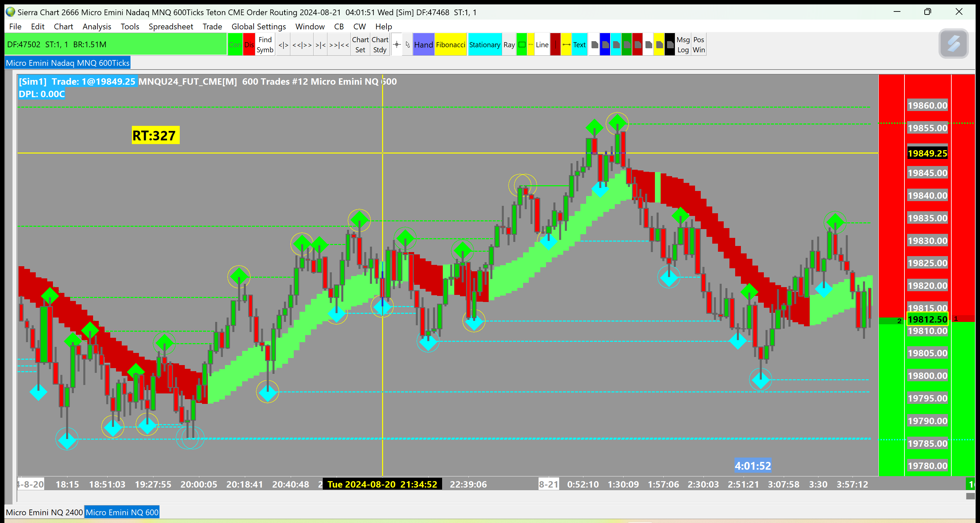Select the crosshair chart values tool
980x523 pixels.
click(396, 45)
